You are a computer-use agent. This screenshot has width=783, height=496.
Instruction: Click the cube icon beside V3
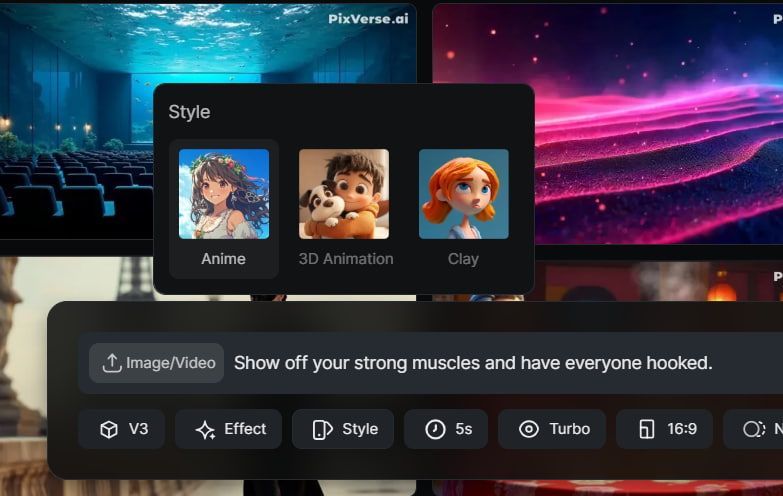[108, 429]
